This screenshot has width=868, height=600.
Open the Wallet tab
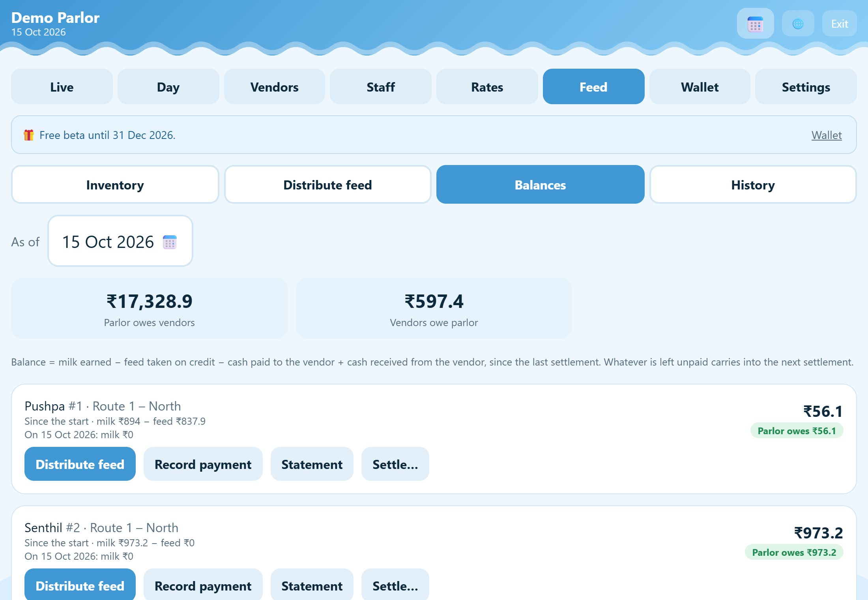[x=700, y=87]
